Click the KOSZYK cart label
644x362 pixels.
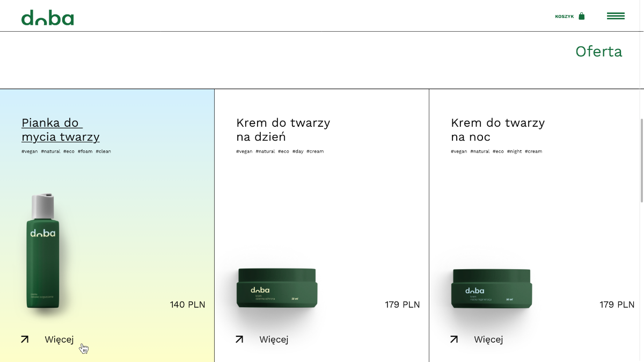click(564, 17)
